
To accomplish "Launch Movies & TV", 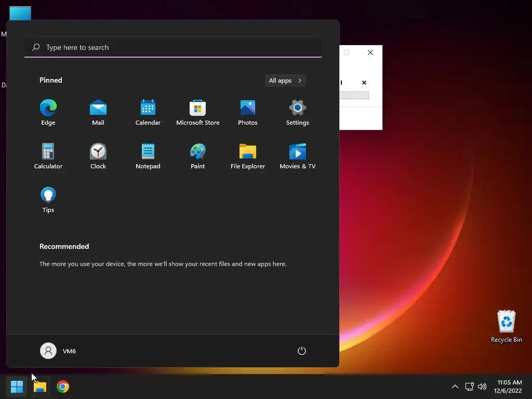I will coord(298,156).
